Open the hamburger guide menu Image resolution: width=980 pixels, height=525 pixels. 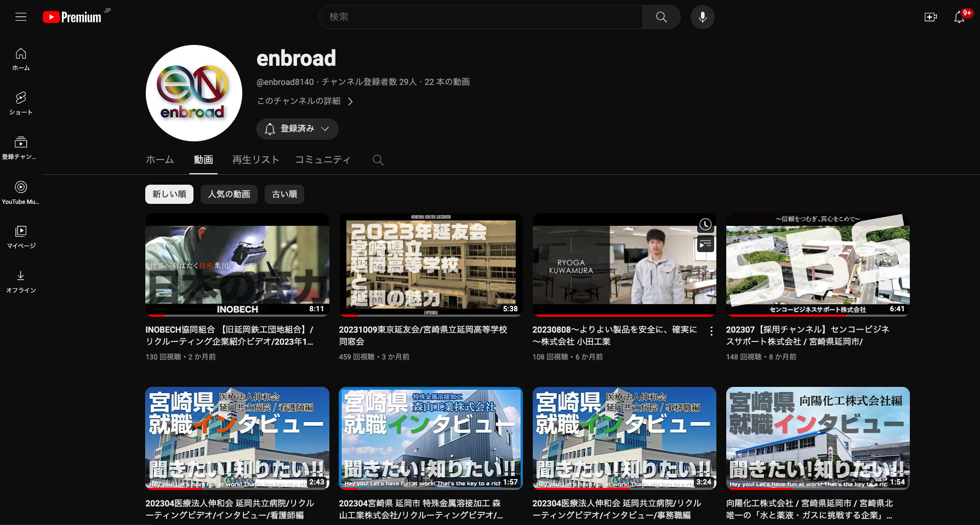pyautogui.click(x=21, y=17)
